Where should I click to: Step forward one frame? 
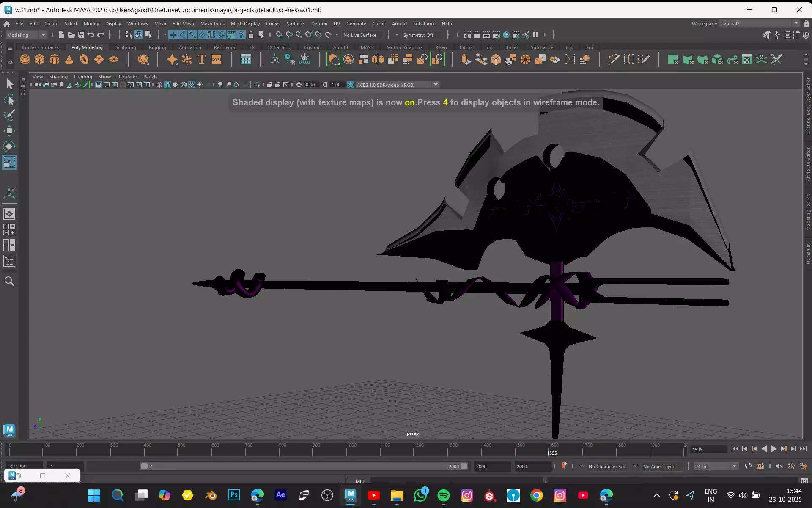tap(793, 449)
